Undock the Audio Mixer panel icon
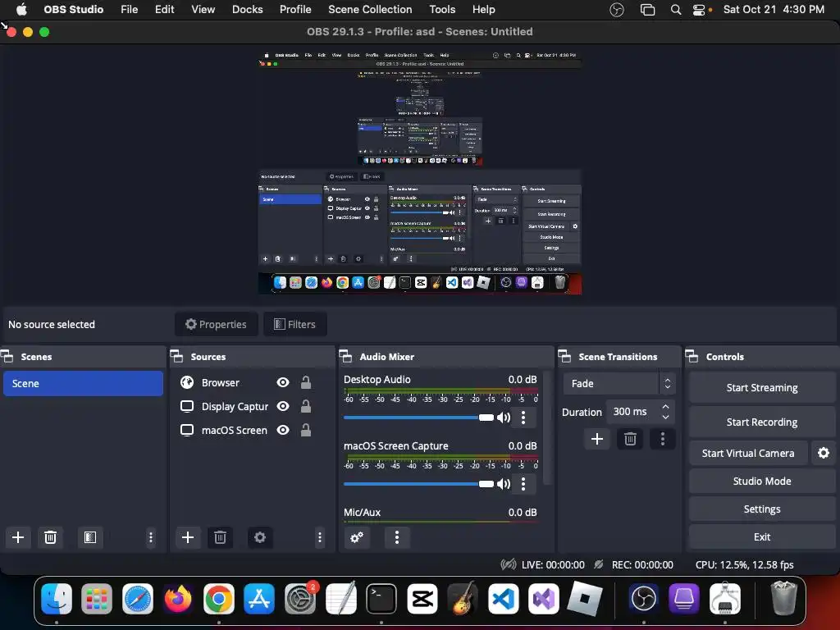 tap(345, 356)
